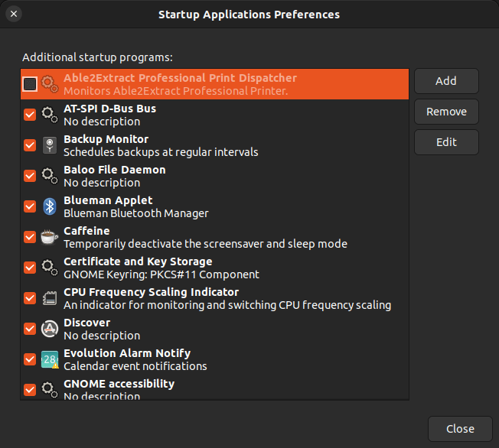Viewport: 499px width, 448px height.
Task: Uncheck Certificate and Key Storage checkbox
Action: coord(30,268)
